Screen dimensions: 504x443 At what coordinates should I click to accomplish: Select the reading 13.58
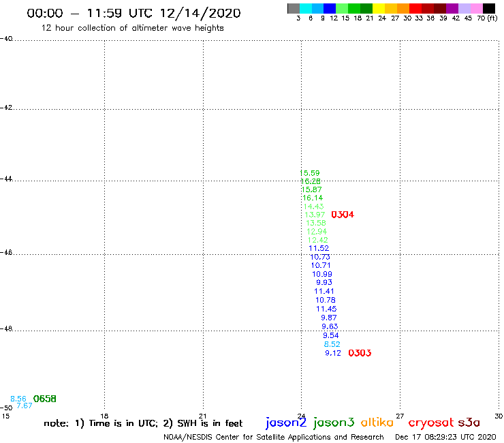pyautogui.click(x=316, y=223)
